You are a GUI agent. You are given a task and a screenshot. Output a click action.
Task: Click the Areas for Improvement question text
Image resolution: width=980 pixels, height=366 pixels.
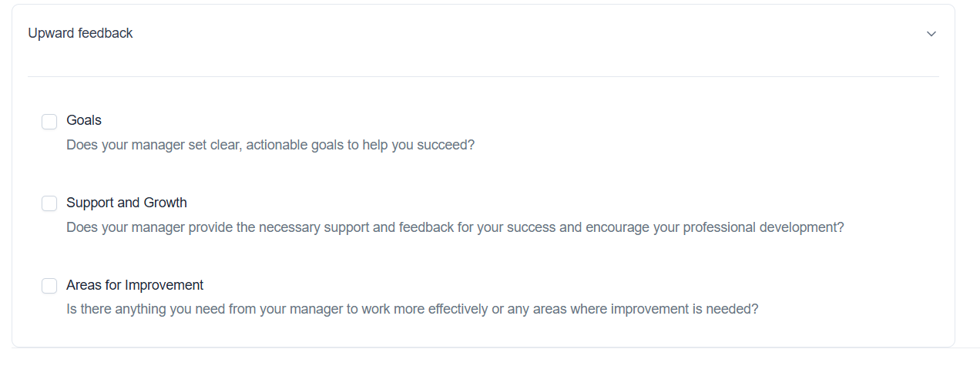pyautogui.click(x=412, y=309)
